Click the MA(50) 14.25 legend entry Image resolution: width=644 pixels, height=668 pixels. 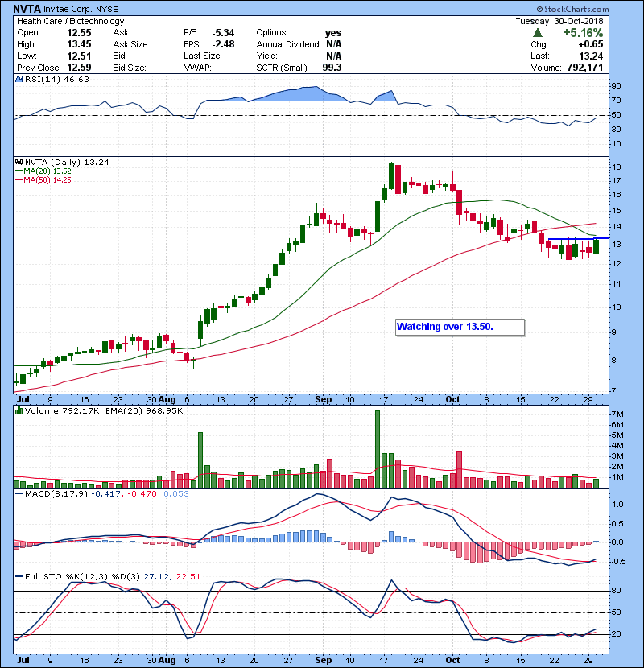tap(43, 179)
